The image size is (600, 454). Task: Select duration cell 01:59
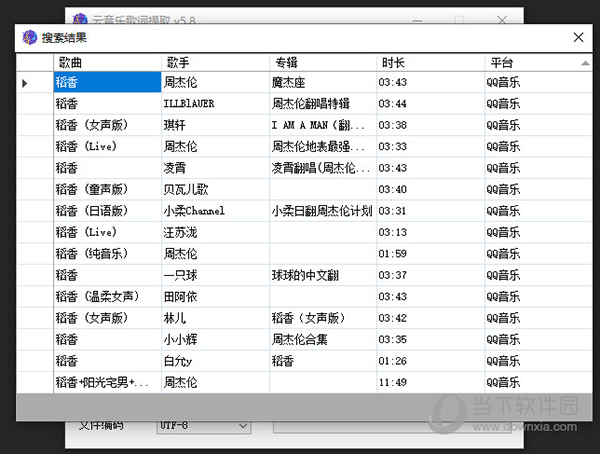(x=430, y=254)
